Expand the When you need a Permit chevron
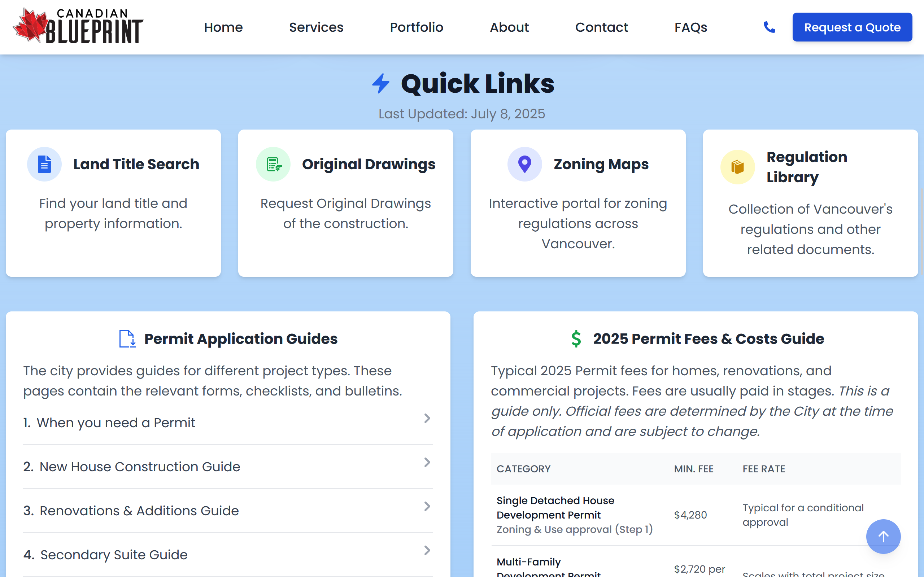This screenshot has height=577, width=924. 427,419
